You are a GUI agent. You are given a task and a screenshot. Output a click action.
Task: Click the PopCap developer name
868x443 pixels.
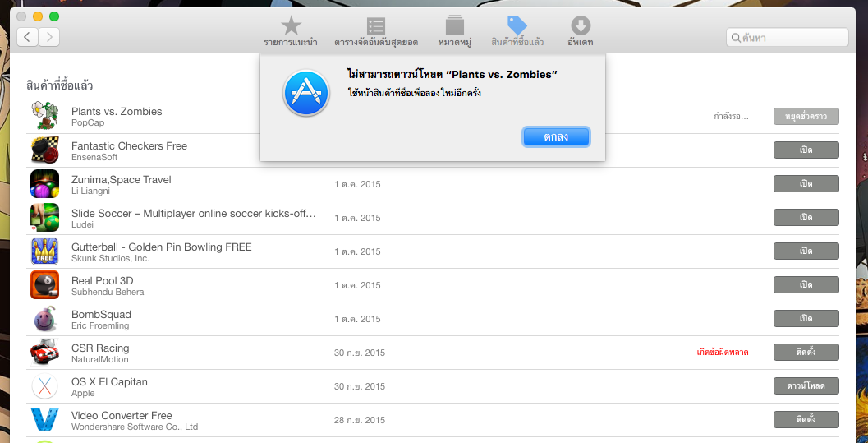(88, 123)
